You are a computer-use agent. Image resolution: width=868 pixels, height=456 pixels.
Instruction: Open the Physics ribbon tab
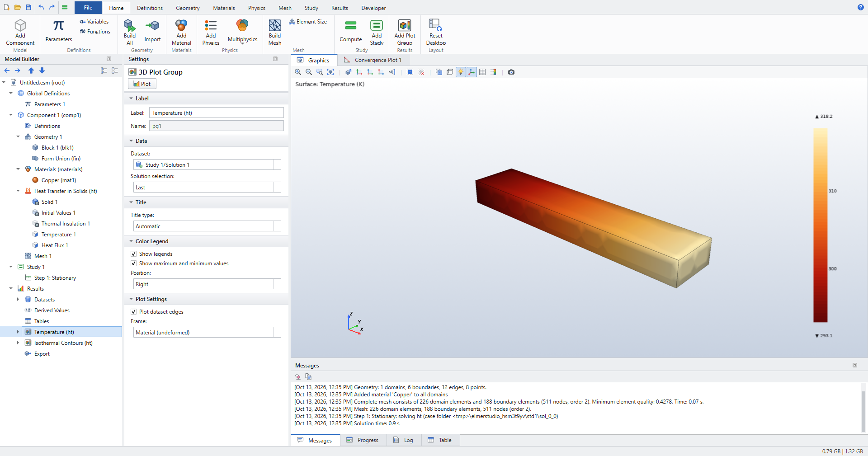point(256,8)
